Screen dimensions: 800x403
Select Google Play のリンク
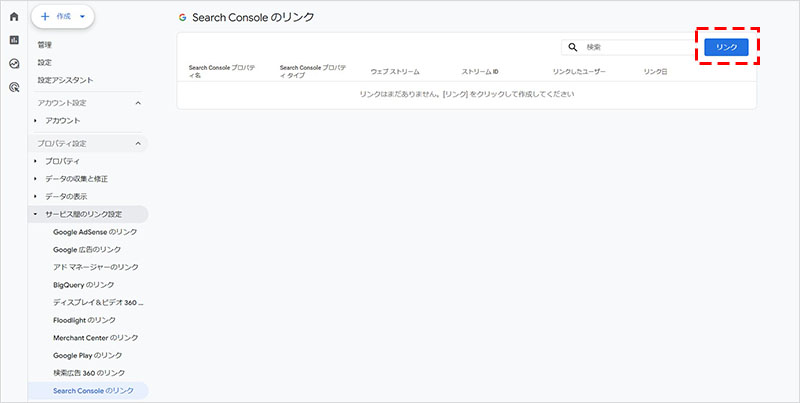click(88, 355)
